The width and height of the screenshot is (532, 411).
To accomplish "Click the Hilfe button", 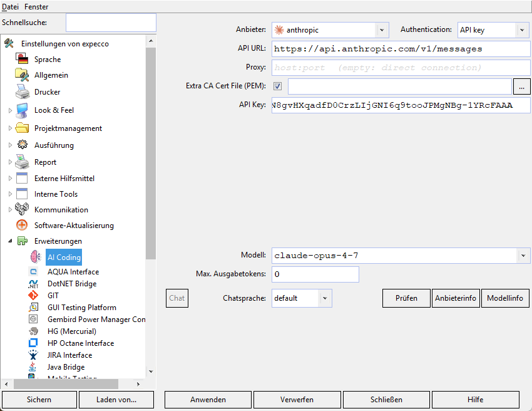I will tap(475, 400).
